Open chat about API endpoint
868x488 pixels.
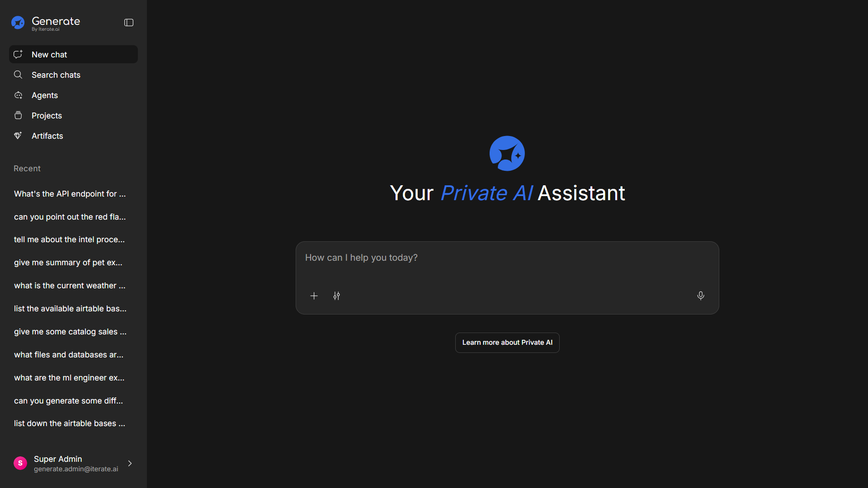[x=70, y=194]
